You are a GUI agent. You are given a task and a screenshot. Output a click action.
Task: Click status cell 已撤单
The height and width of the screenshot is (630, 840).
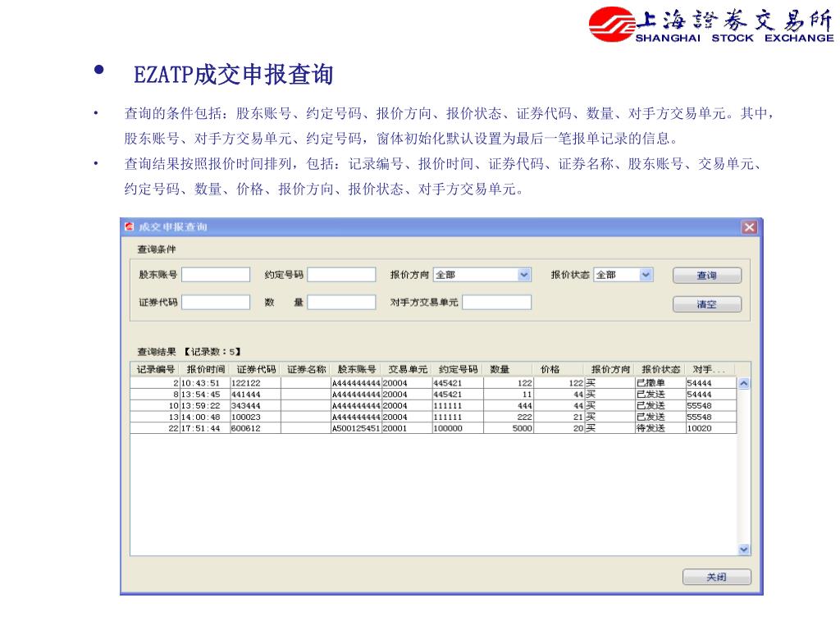click(660, 383)
